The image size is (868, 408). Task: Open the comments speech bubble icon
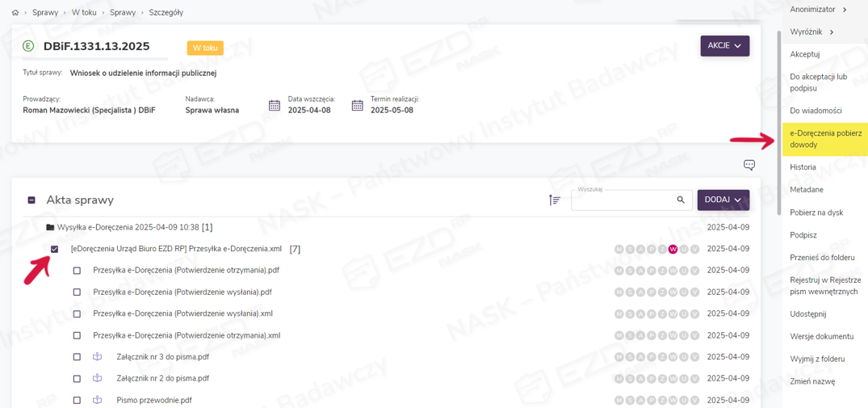[x=749, y=165]
